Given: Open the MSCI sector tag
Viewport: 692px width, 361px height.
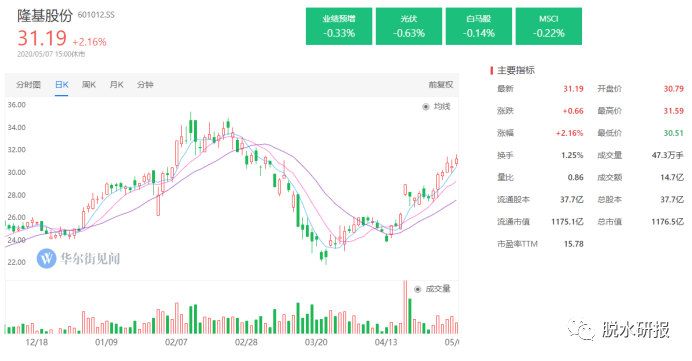Looking at the screenshot, I should 549,26.
